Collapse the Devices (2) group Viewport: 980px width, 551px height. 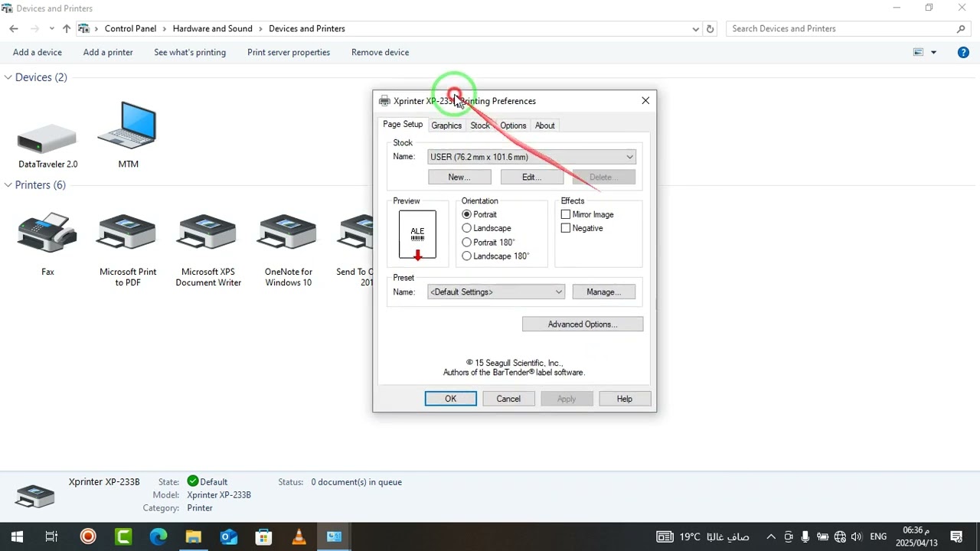[8, 77]
